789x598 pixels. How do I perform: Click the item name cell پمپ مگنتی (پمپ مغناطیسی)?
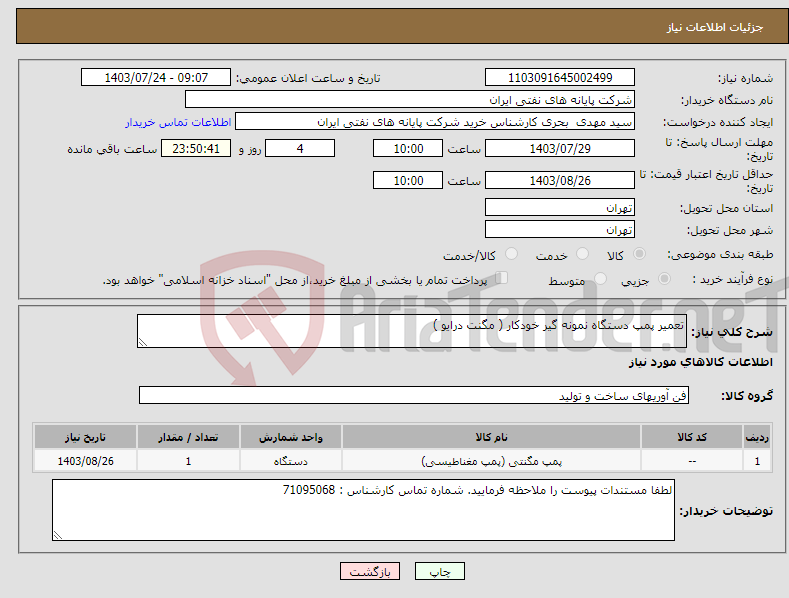click(x=491, y=461)
